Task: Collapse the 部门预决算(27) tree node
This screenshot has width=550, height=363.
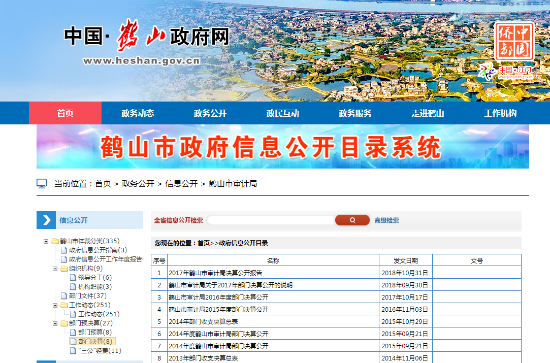Action: point(55,323)
